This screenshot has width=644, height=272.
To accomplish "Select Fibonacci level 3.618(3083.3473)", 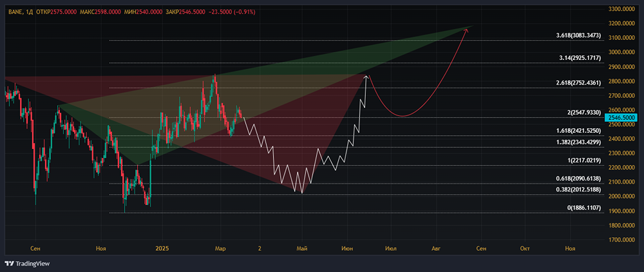I will coord(578,36).
